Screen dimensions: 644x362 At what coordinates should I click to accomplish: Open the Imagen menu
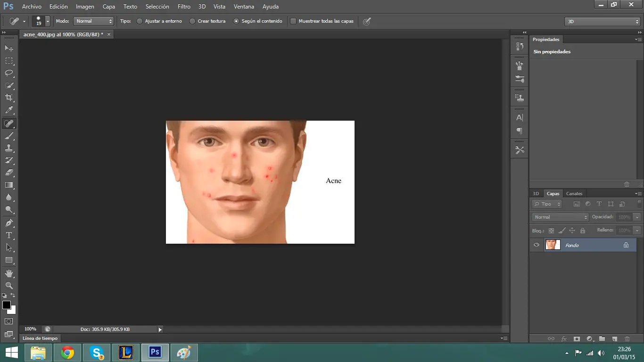click(85, 7)
